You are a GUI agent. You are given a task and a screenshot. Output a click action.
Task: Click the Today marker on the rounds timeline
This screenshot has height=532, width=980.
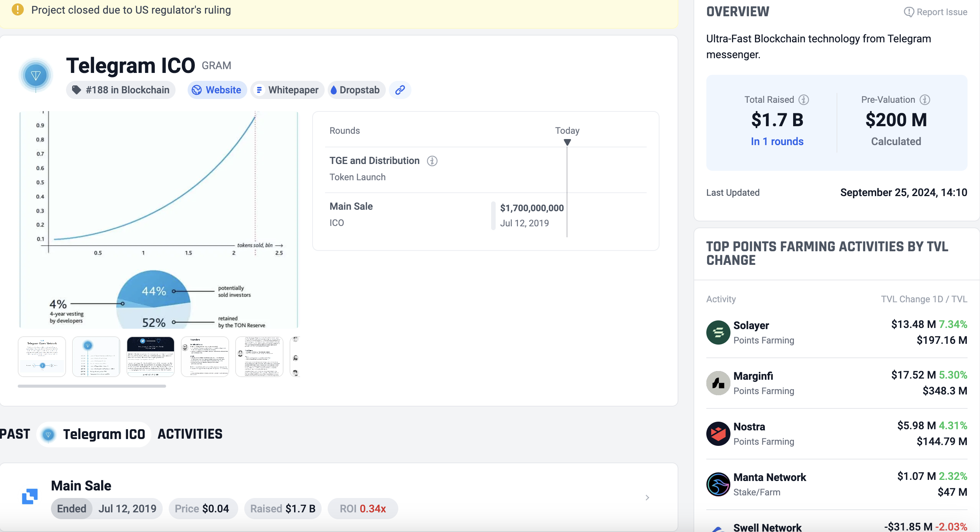(567, 142)
